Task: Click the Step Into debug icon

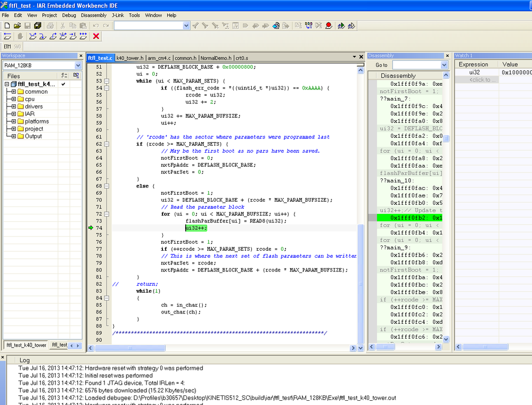Action: [43, 36]
